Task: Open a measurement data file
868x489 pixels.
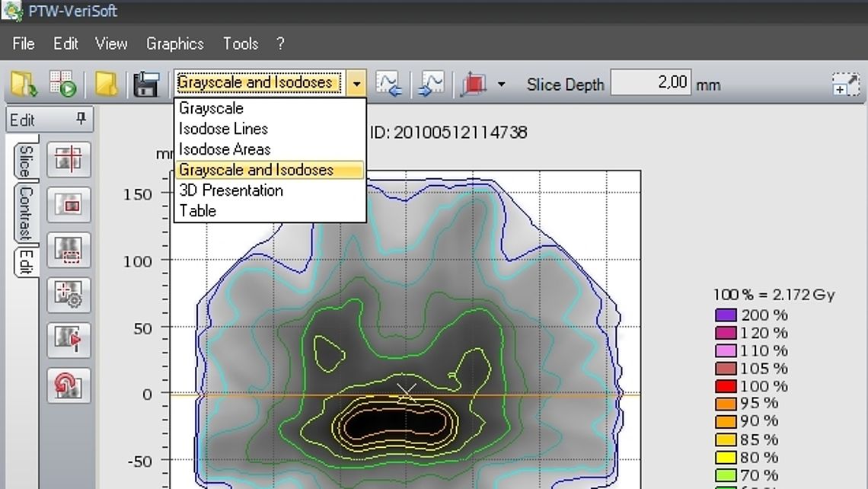Action: (x=21, y=82)
